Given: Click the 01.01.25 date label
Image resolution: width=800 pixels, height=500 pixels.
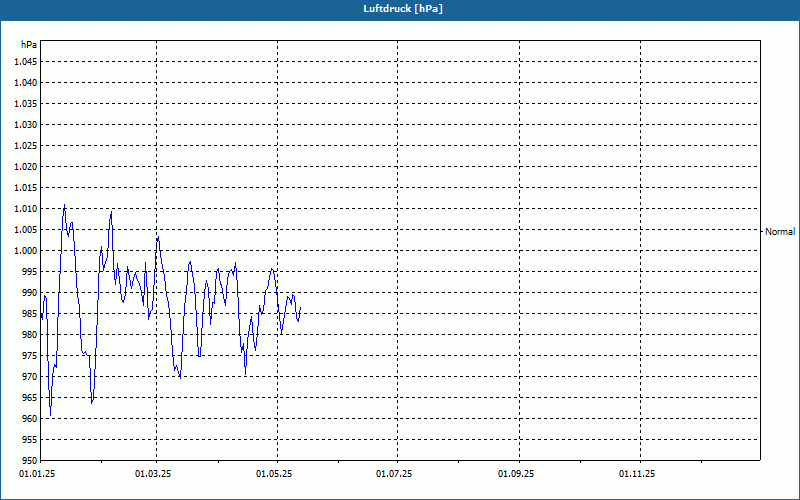Looking at the screenshot, I should (x=37, y=474).
